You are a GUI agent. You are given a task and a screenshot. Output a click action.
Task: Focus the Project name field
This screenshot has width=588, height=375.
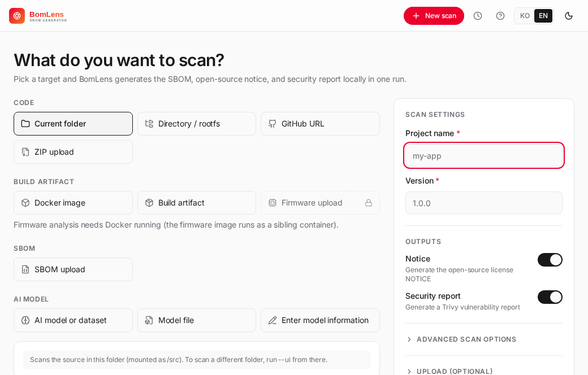[x=484, y=155]
